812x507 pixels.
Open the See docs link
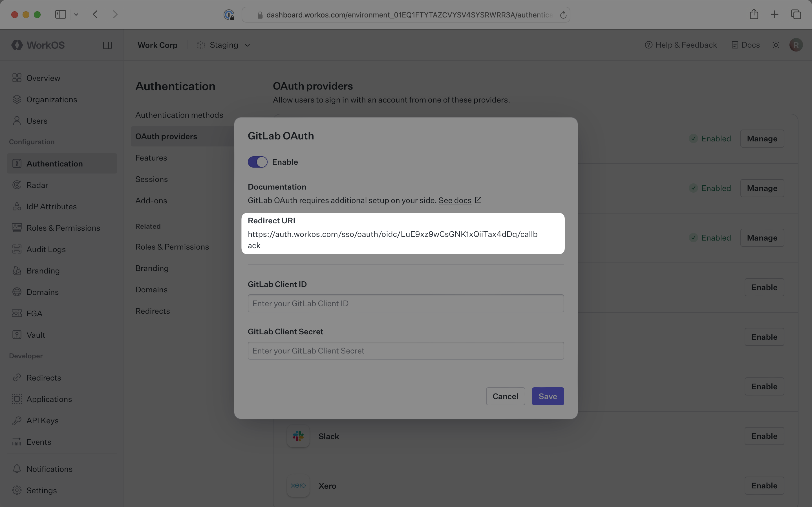455,200
